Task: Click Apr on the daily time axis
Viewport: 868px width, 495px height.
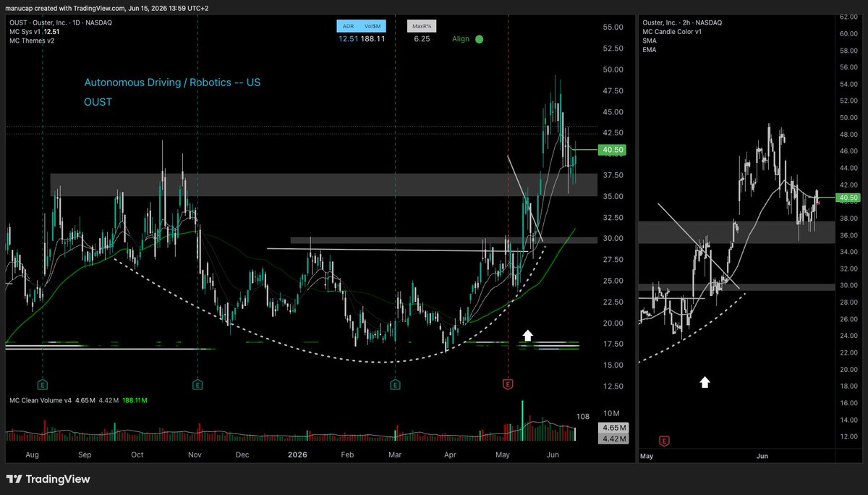Action: (450, 455)
